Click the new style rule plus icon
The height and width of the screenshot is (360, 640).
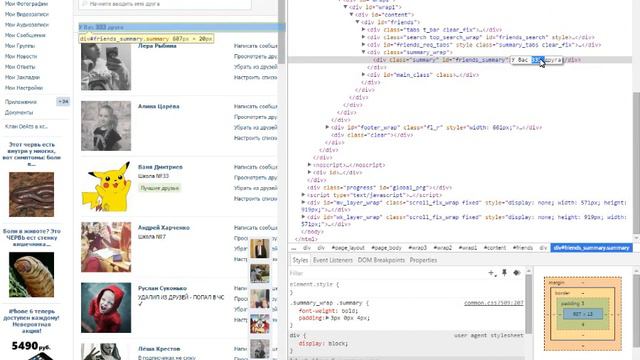pyautogui.click(x=492, y=273)
